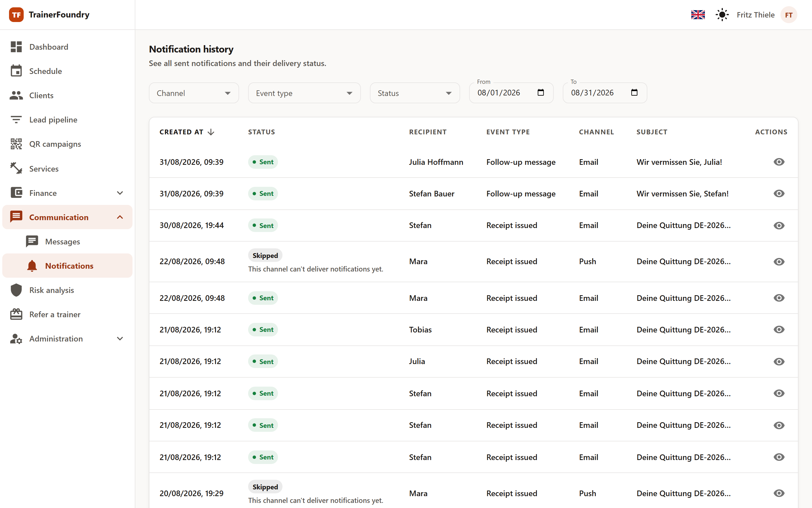The height and width of the screenshot is (508, 812).
Task: Open eye icon for 30/08/2026 19:44 row
Action: [x=779, y=225]
